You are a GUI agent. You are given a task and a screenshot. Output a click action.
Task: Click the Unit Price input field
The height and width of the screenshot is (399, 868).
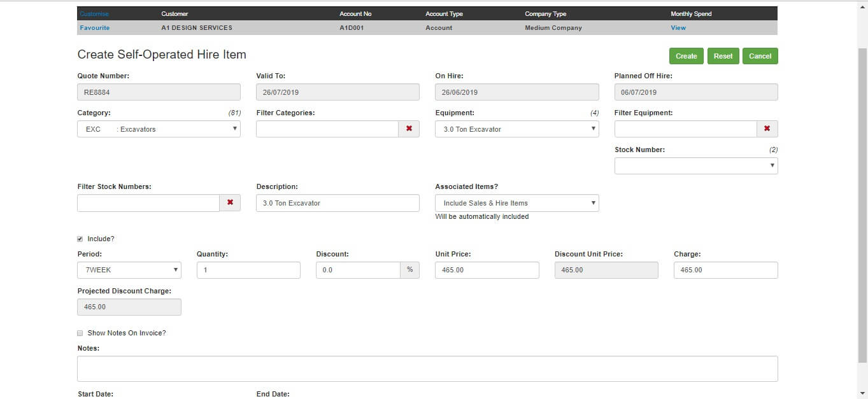(x=487, y=270)
